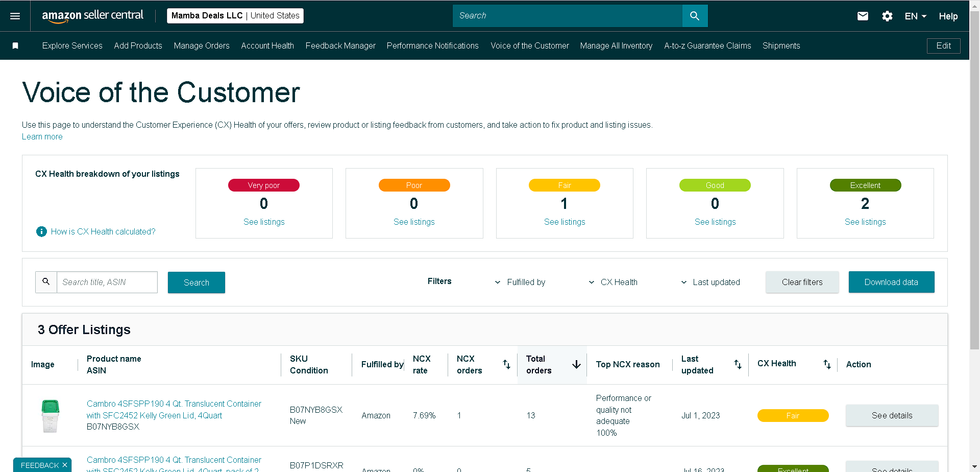980x472 pixels.
Task: Open Shipments nav item
Action: point(781,45)
